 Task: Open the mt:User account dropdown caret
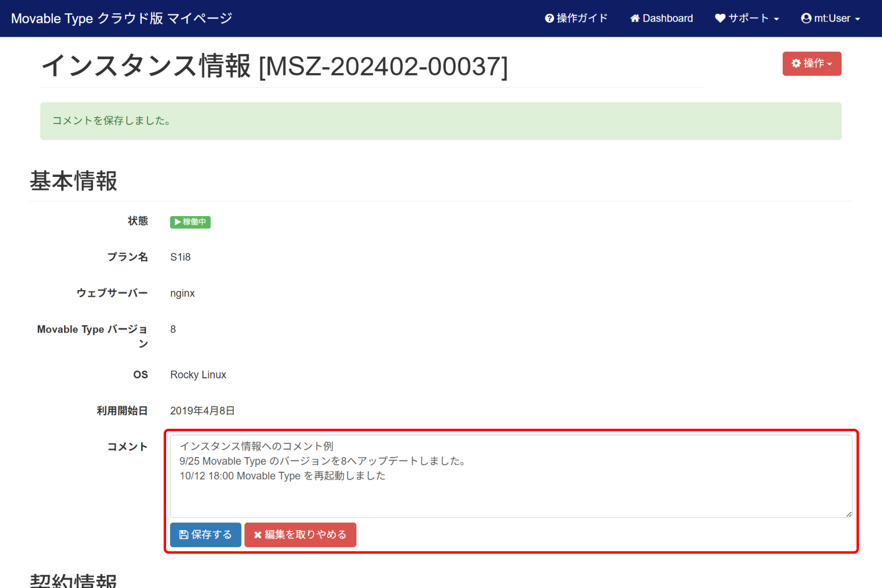[857, 19]
